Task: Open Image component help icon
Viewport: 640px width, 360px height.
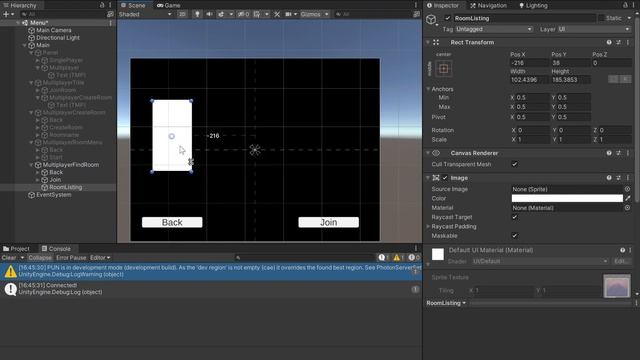Action: [x=609, y=178]
